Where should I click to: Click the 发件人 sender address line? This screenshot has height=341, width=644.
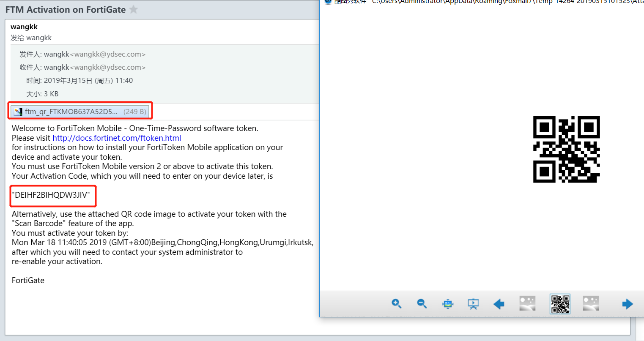pos(82,54)
